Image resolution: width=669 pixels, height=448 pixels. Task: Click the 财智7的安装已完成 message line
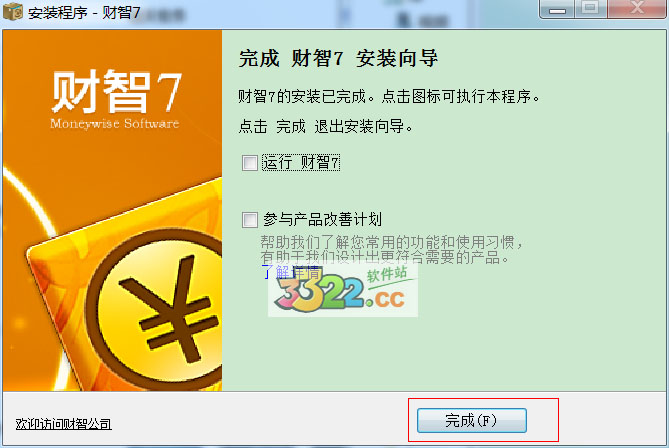[389, 96]
